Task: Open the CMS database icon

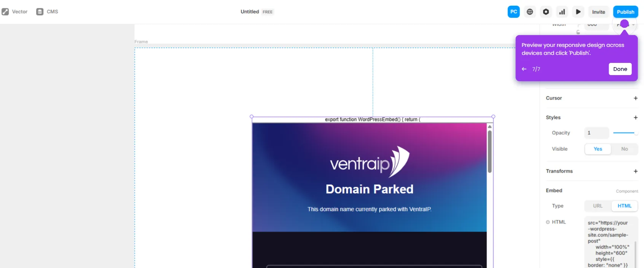Action: tap(40, 12)
